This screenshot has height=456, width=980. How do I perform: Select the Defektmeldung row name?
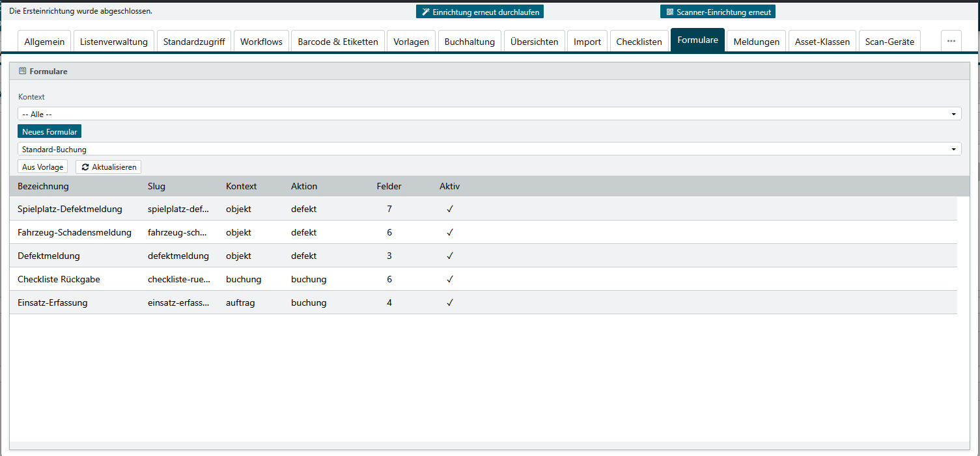click(49, 256)
